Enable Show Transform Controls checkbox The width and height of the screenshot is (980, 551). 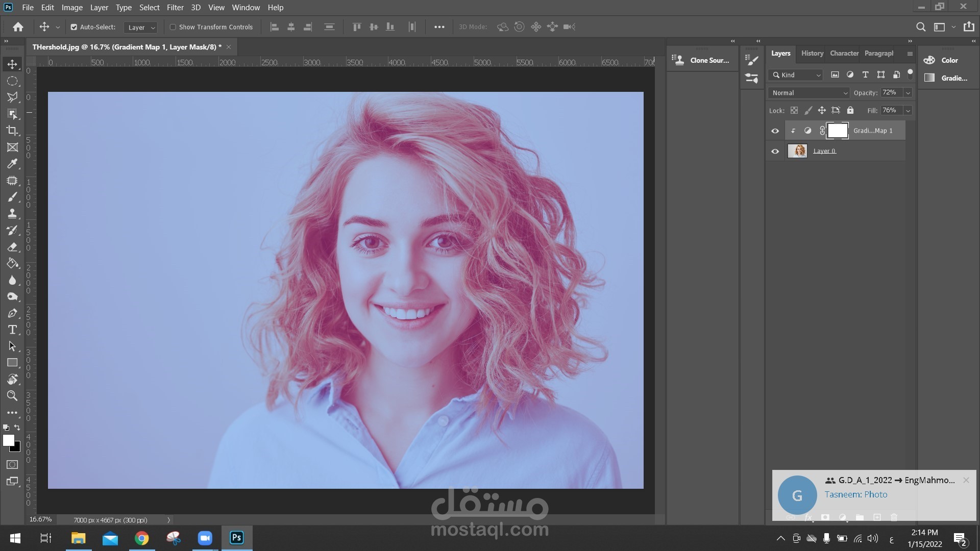tap(173, 27)
